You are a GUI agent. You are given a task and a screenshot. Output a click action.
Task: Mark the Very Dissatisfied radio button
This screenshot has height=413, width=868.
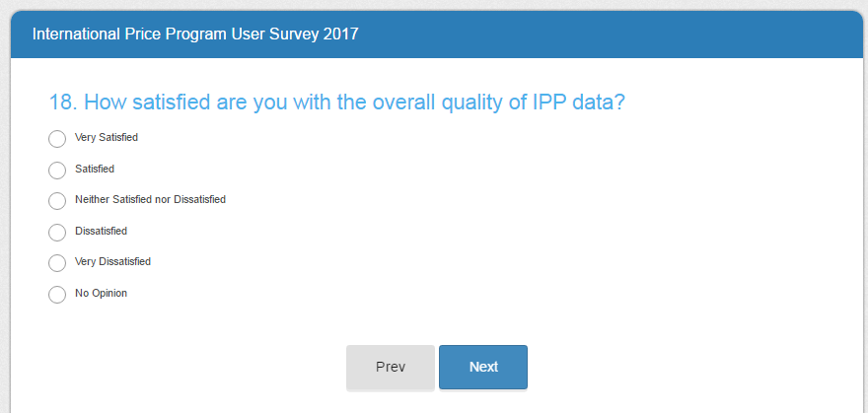(x=57, y=263)
